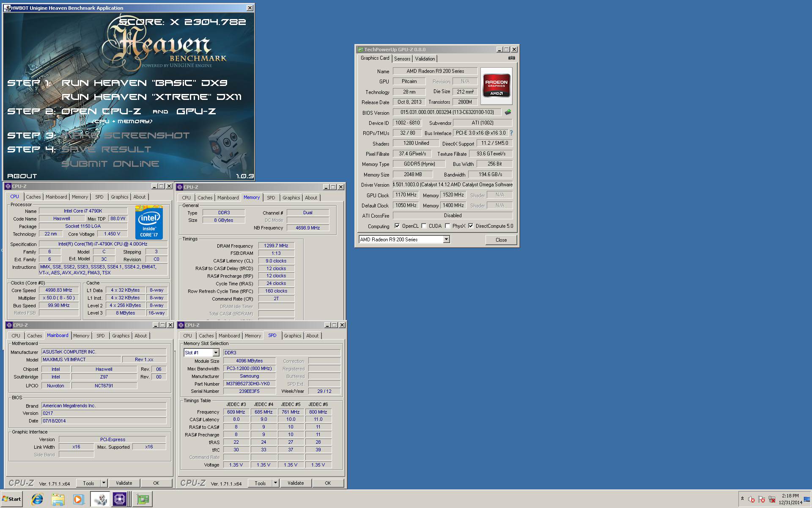Click the CPU-Z taskbar icon

pos(120,499)
